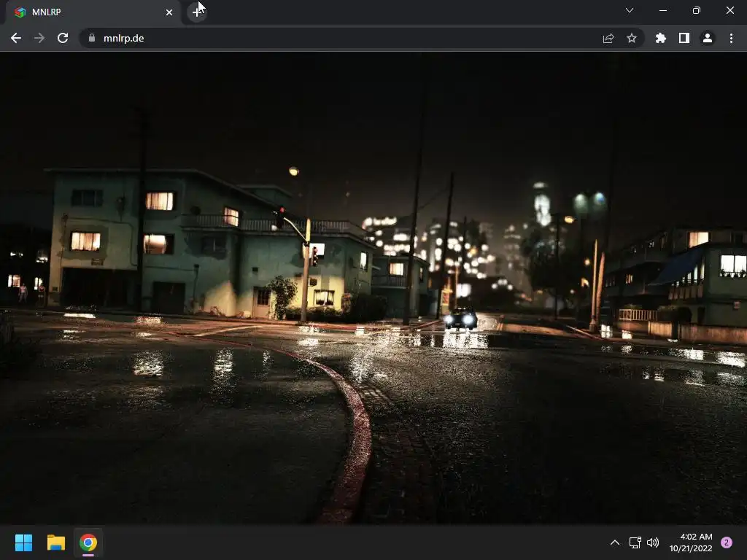
Task: Minimize the Chrome window
Action: click(x=663, y=10)
